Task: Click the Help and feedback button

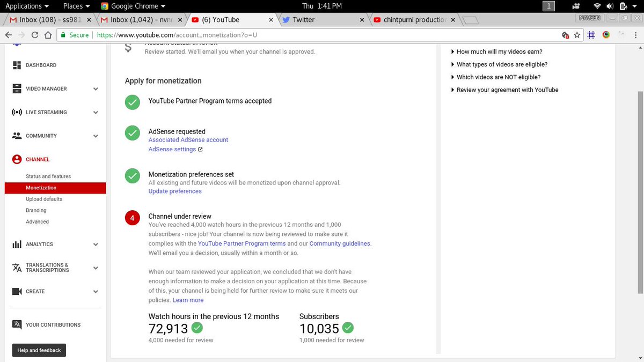Action: click(x=39, y=350)
